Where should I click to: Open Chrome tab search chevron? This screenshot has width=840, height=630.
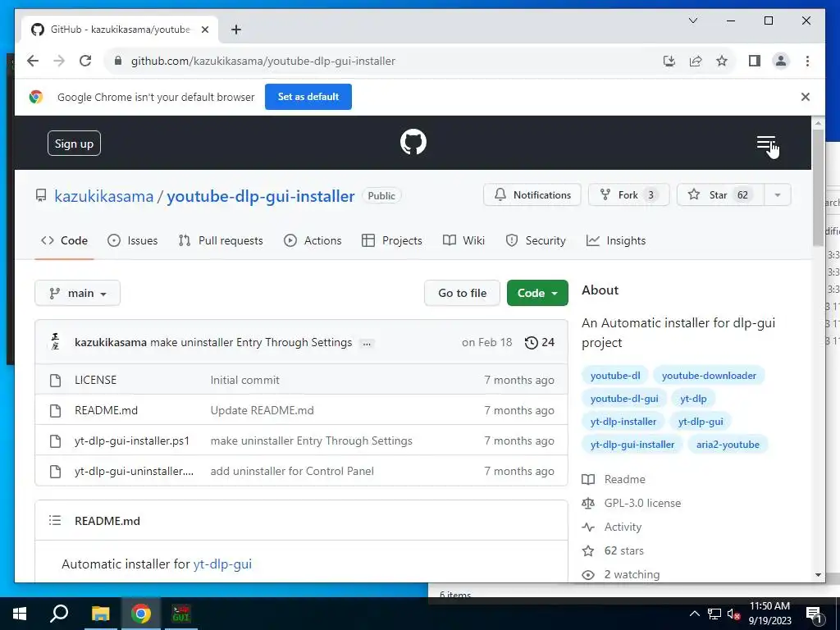692,21
